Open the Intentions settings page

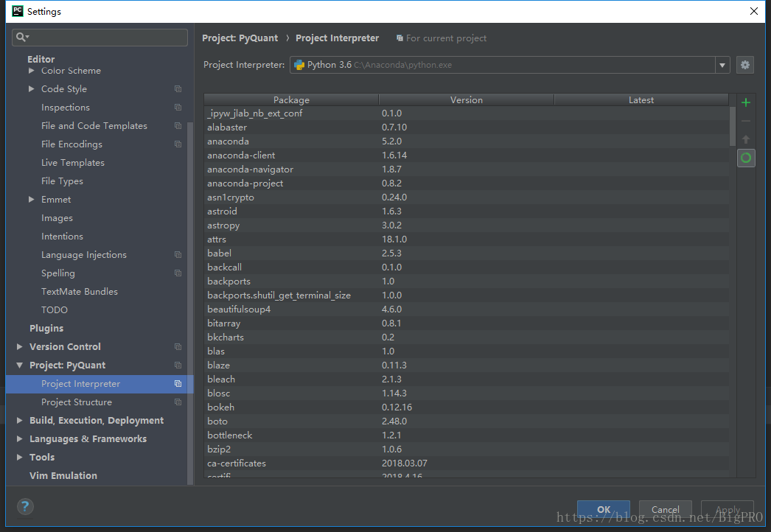(x=62, y=236)
